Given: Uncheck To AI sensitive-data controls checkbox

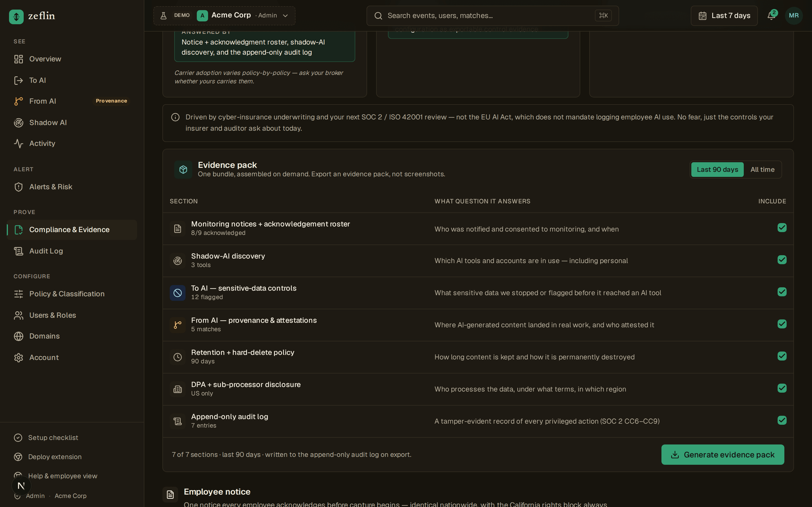Looking at the screenshot, I should (782, 292).
